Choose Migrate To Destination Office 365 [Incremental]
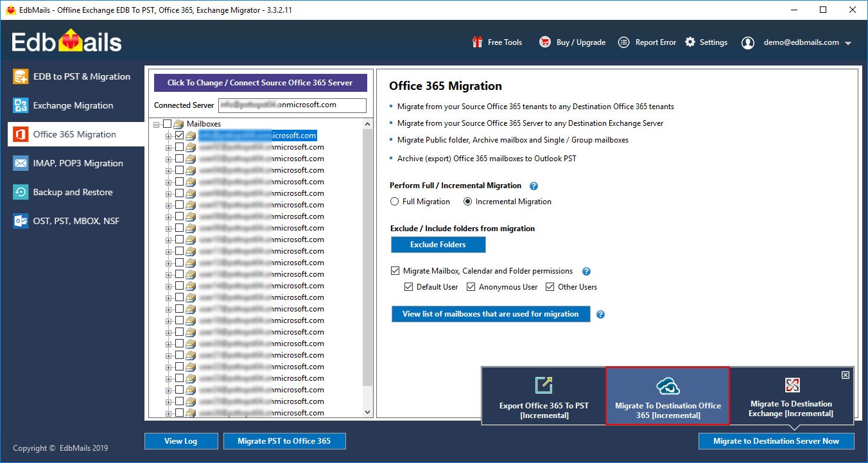 pyautogui.click(x=668, y=396)
